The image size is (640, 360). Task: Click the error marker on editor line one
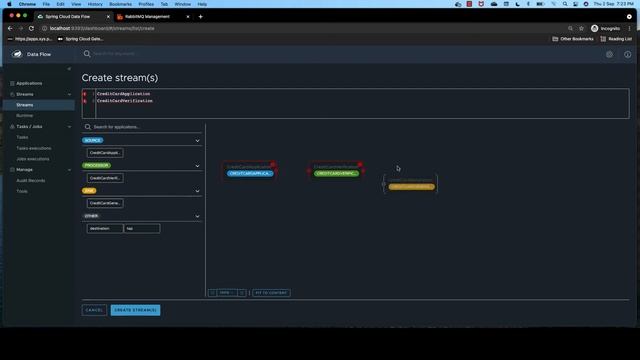84,94
